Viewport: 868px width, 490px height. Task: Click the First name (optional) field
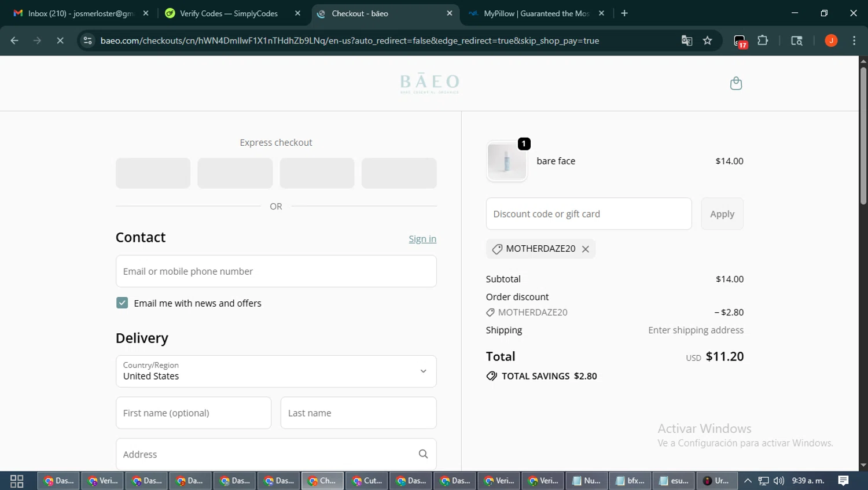coord(193,413)
